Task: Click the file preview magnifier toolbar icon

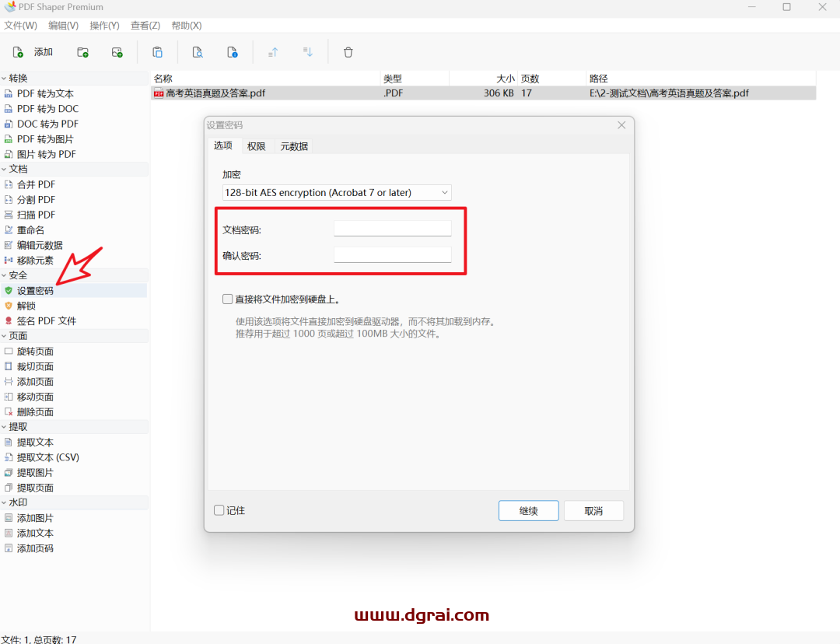Action: [197, 52]
